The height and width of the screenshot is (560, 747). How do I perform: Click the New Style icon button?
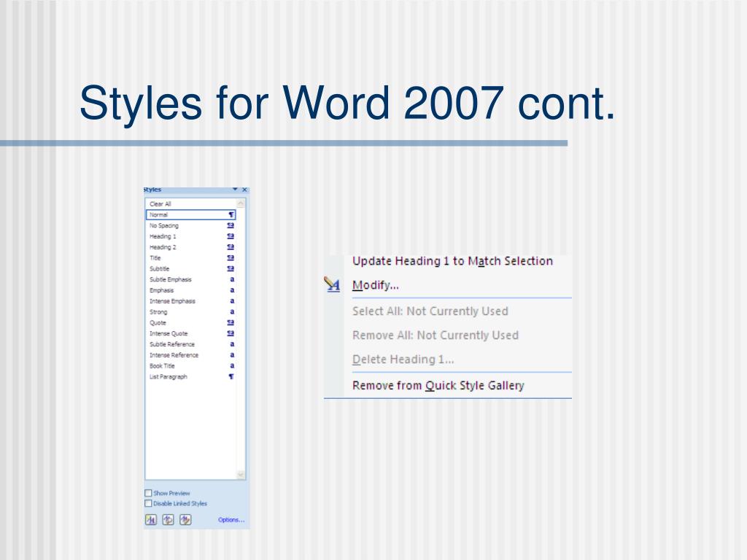(150, 519)
